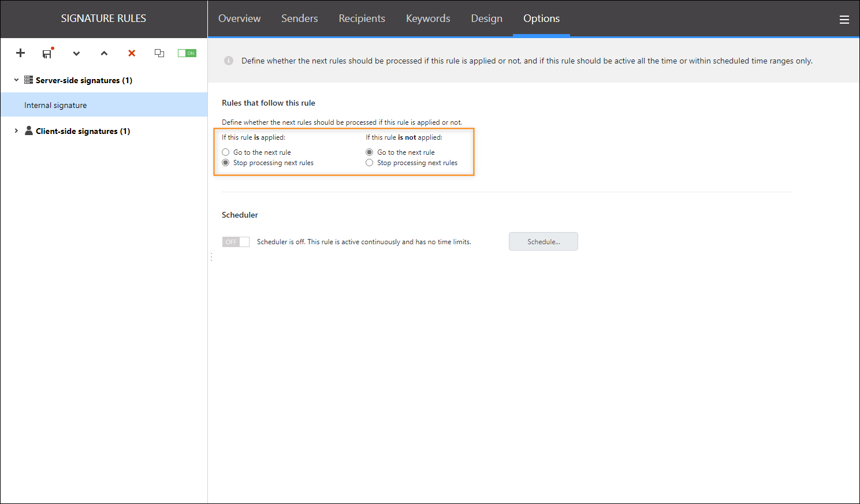Delete the Internal signature rule
The width and height of the screenshot is (860, 504).
coord(131,53)
